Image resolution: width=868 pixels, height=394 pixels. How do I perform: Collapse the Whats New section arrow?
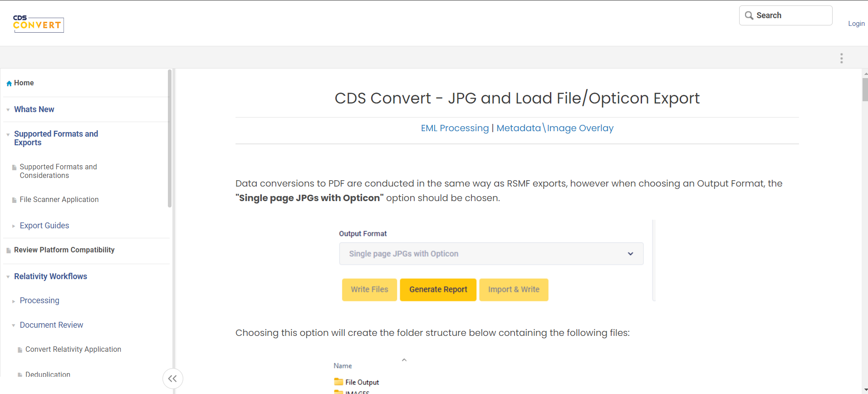(x=8, y=110)
